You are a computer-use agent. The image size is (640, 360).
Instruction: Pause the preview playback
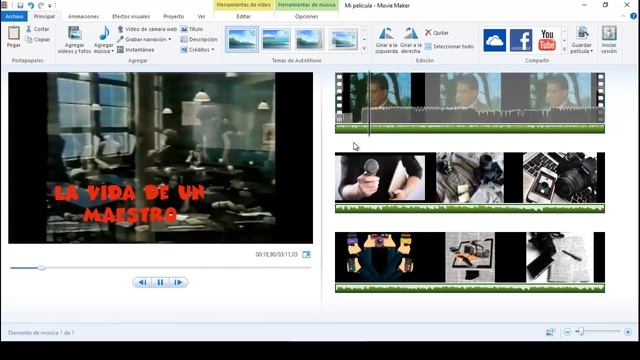(160, 282)
